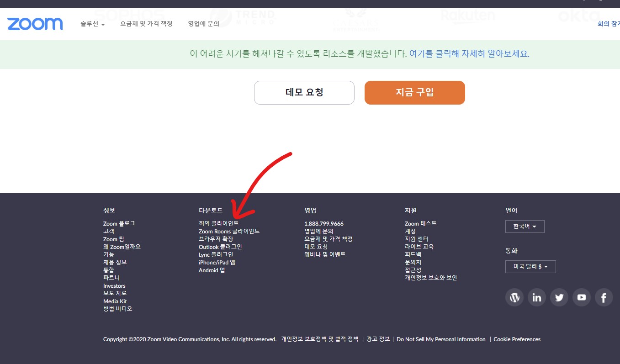Viewport: 620px width, 364px height.
Task: Open the 고객 footer link
Action: tap(109, 231)
